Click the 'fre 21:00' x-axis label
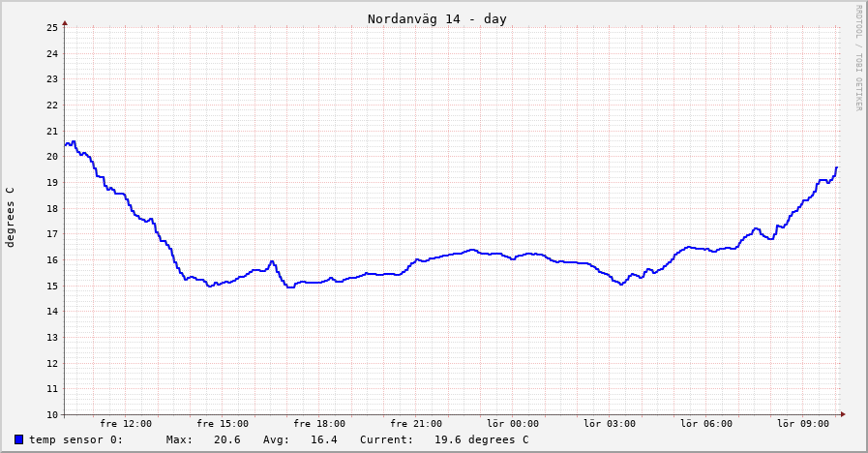This screenshot has width=868, height=453. (416, 424)
